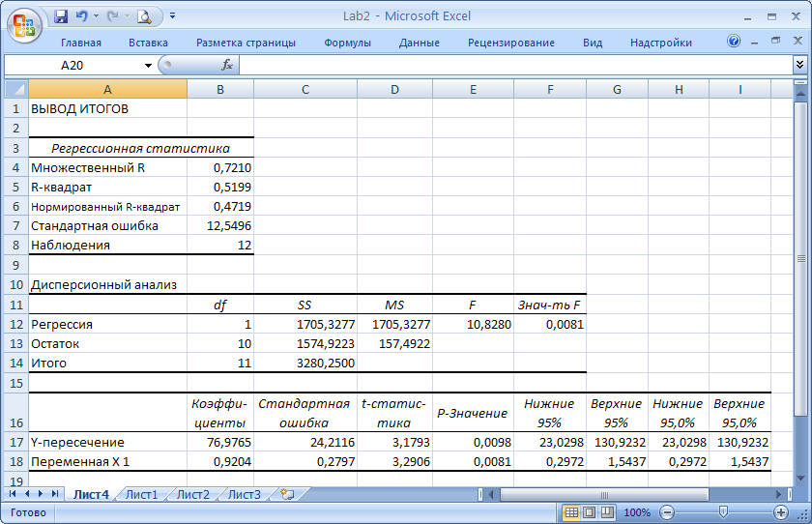Click the Insert Function fx icon

click(227, 65)
